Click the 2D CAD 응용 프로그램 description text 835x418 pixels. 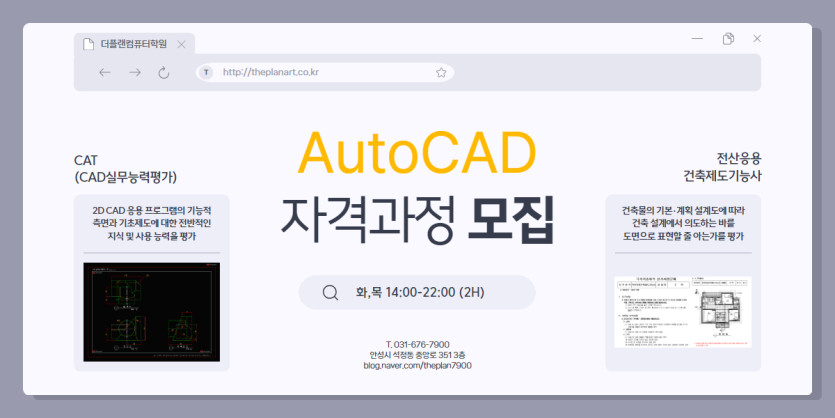pyautogui.click(x=152, y=223)
